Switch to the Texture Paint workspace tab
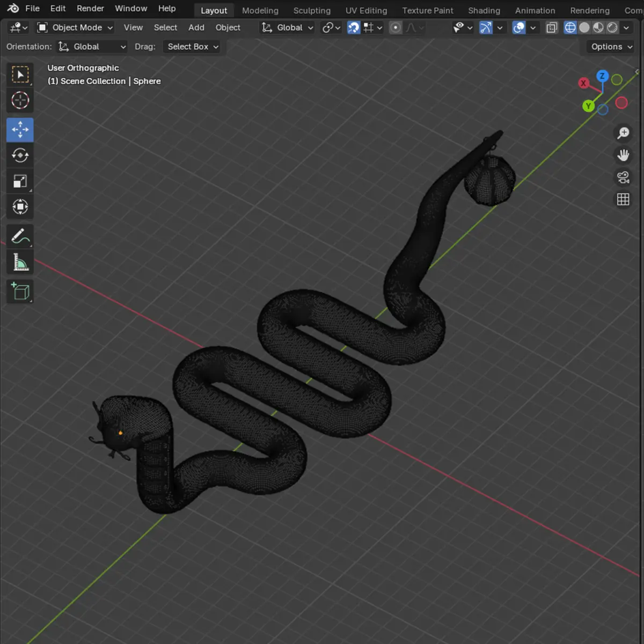Image resolution: width=644 pixels, height=644 pixels. [428, 10]
